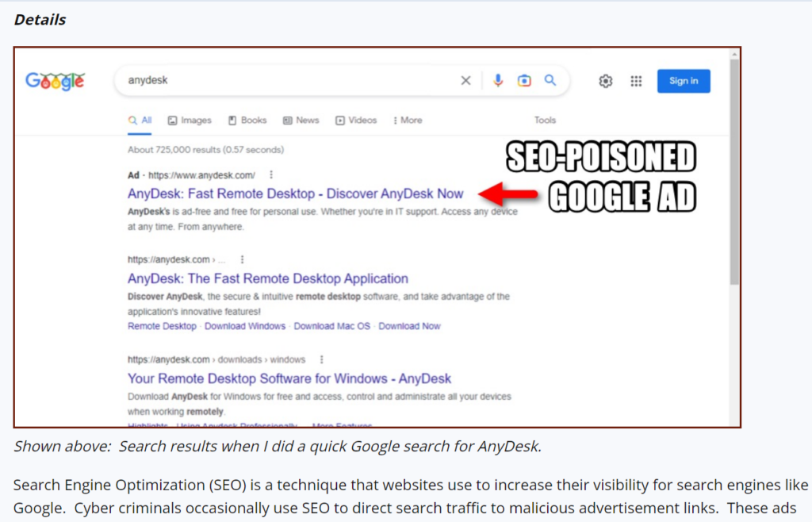Image resolution: width=812 pixels, height=522 pixels.
Task: Clear the search box with the X icon
Action: click(465, 80)
